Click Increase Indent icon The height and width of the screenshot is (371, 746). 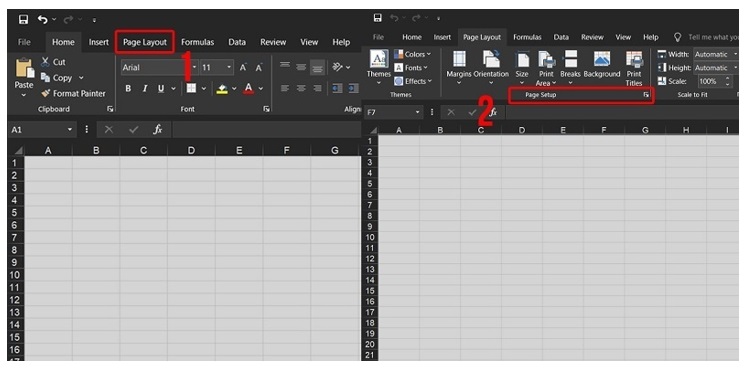353,88
